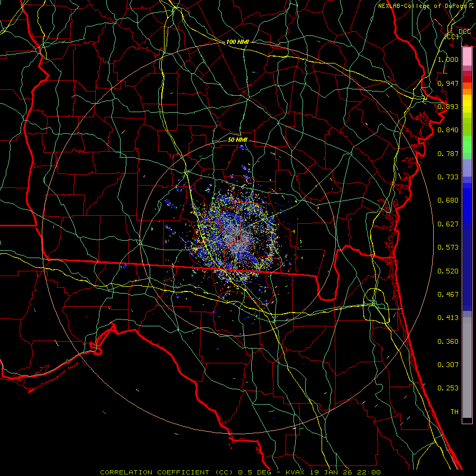Select the 100 NMI range ring label

click(x=237, y=42)
